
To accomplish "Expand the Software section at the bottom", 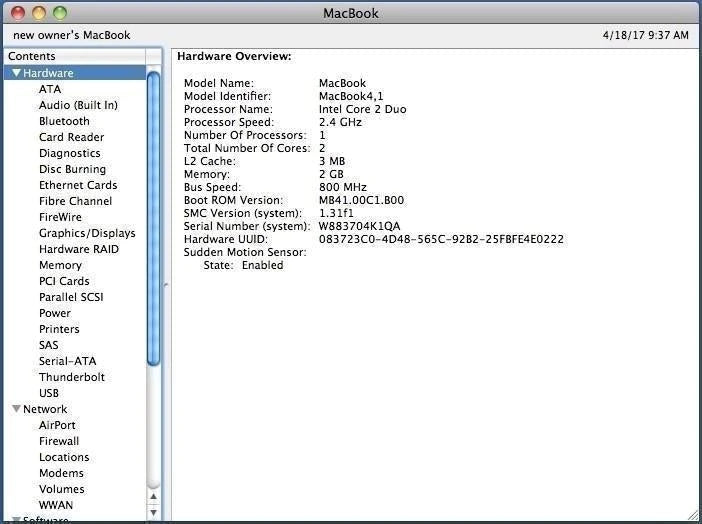I will tap(16, 520).
